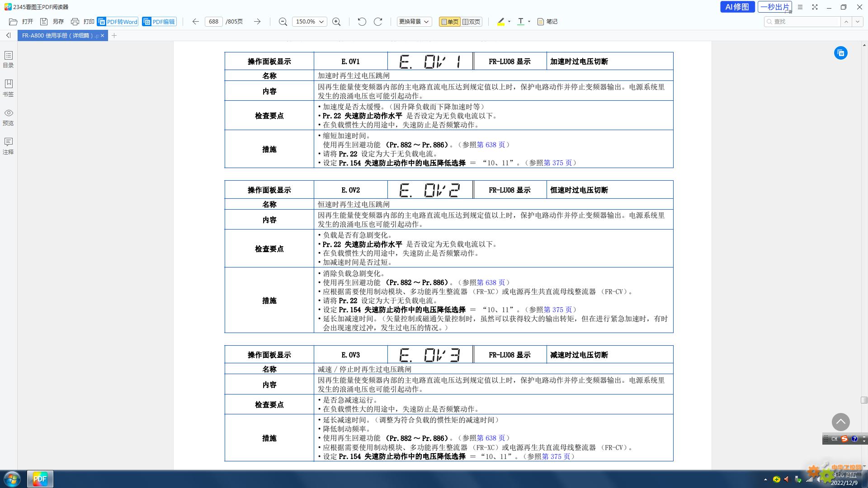Expand underline tool options arrow
The image size is (868, 488).
(529, 22)
